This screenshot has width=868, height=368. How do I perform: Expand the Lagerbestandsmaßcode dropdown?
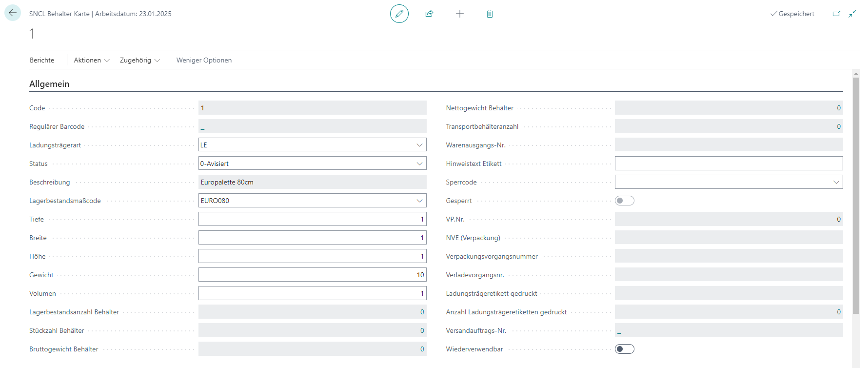(419, 201)
